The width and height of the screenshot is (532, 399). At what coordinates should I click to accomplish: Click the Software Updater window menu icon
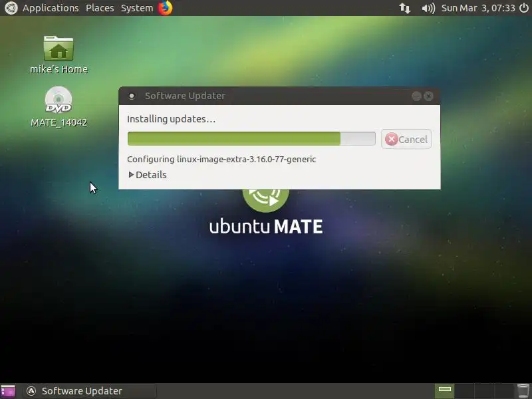[x=132, y=96]
